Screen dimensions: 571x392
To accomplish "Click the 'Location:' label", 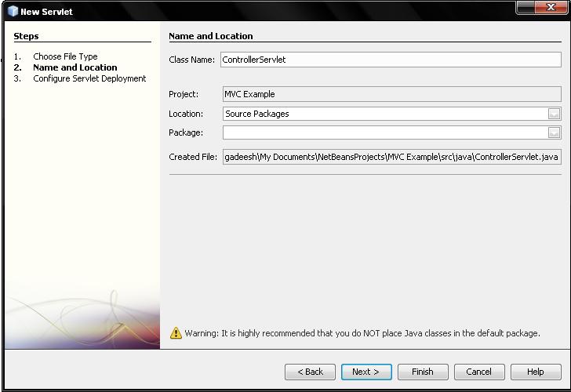I will [x=186, y=114].
